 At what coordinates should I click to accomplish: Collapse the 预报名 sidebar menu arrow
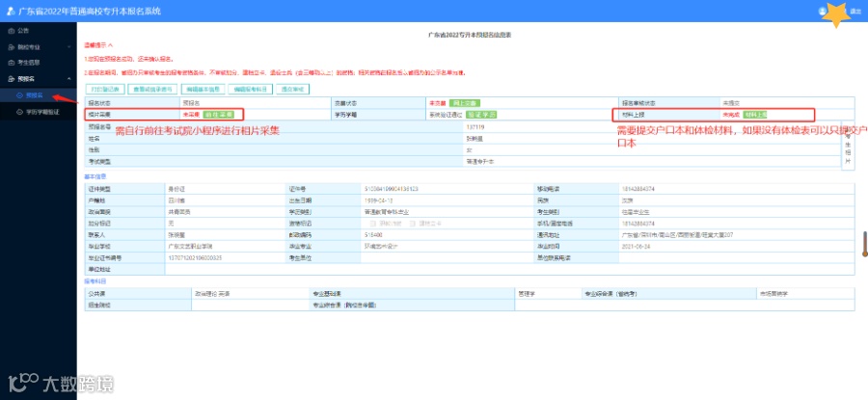coord(69,79)
